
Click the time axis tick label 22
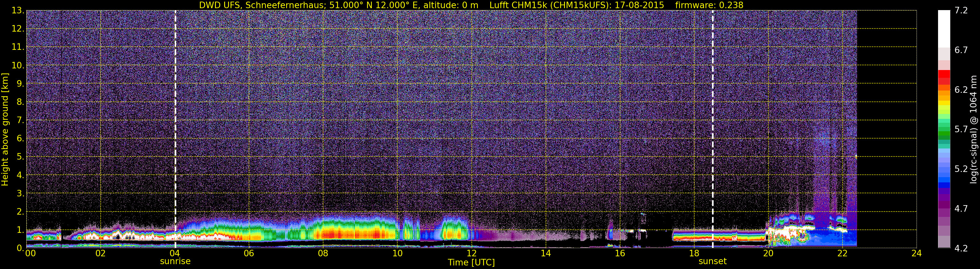[x=842, y=253]
